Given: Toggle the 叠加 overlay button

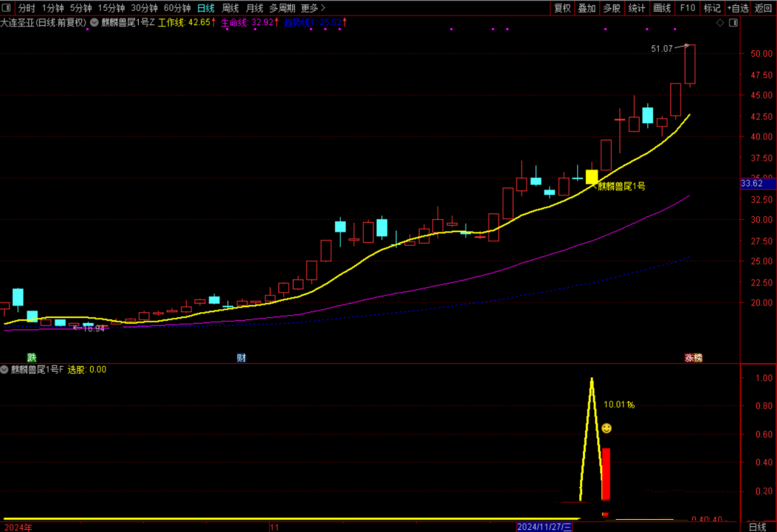Looking at the screenshot, I should point(587,9).
